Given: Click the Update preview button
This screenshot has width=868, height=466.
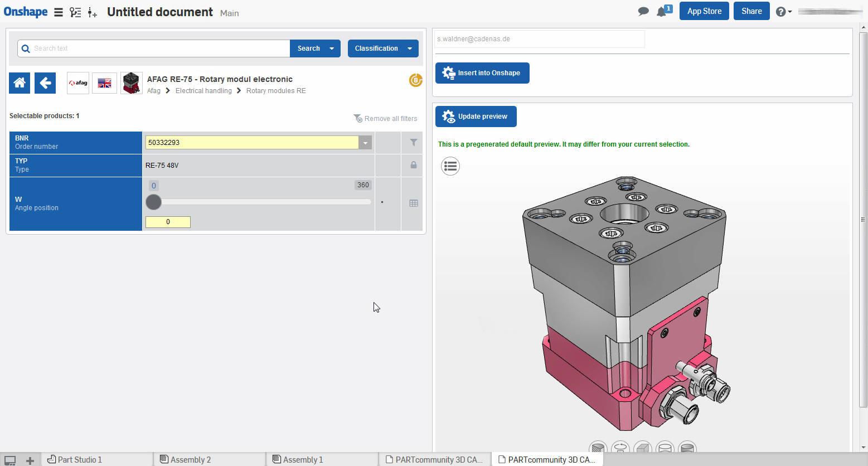Looking at the screenshot, I should pos(476,116).
